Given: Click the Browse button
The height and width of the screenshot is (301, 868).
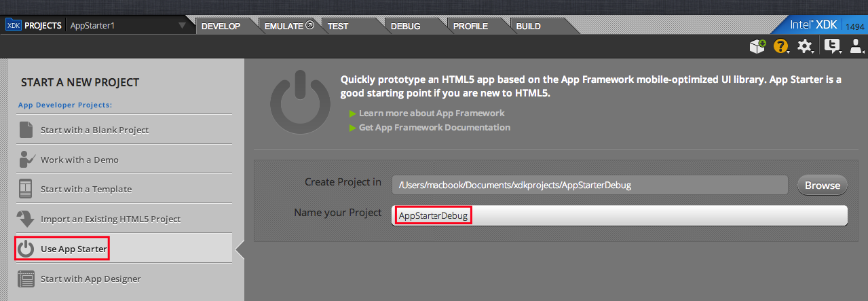Looking at the screenshot, I should click(823, 185).
